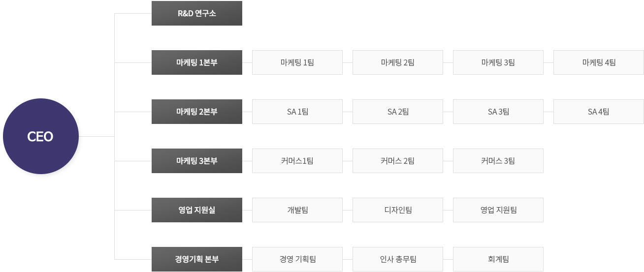Select the 경영 기획팀 box
644x272 pixels.
click(297, 259)
